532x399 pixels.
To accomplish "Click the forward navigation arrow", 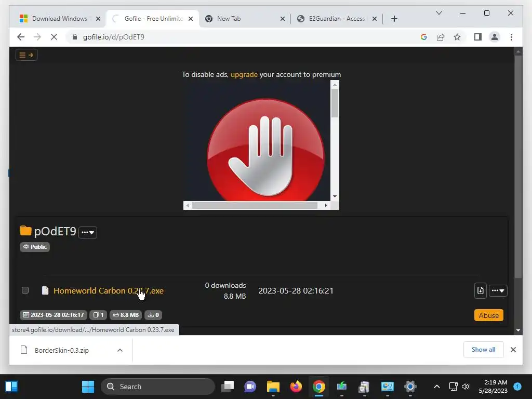I will click(37, 37).
